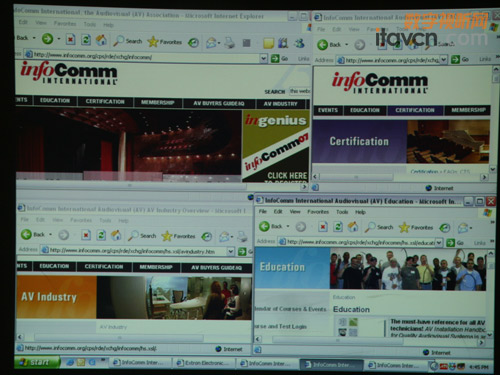The width and height of the screenshot is (500, 375).
Task: Click the Go button in Education window
Action: (455, 243)
